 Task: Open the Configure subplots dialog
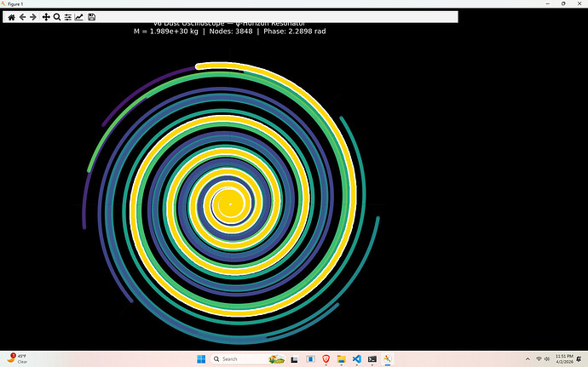[x=68, y=17]
